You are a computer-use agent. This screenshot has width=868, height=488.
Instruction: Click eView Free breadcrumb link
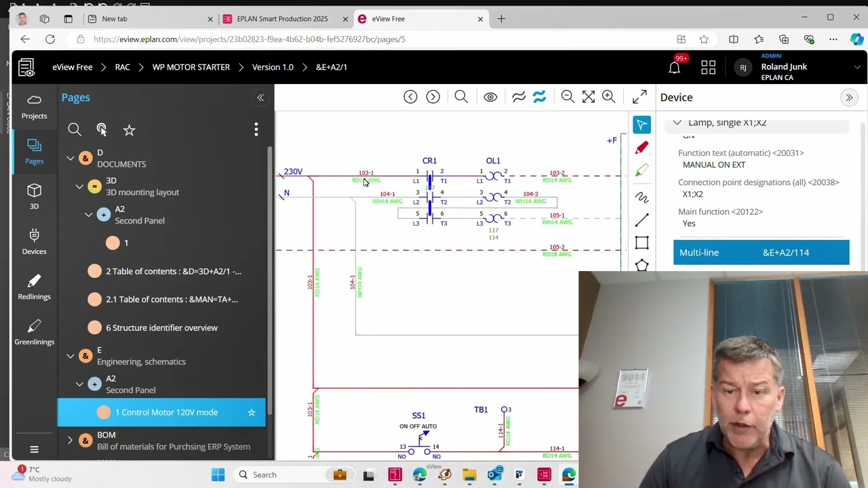tap(73, 67)
